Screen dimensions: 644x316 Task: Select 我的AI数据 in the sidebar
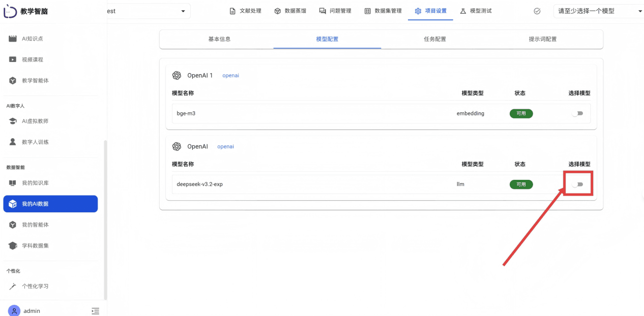(50, 204)
